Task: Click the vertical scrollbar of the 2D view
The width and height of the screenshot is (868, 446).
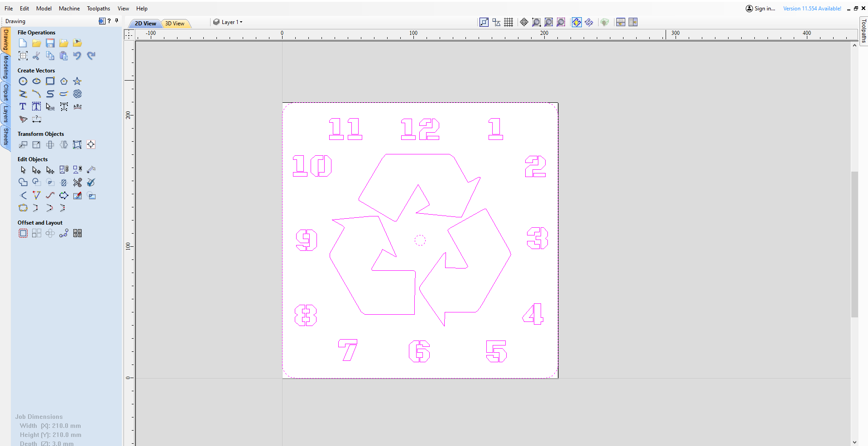Action: tap(854, 245)
